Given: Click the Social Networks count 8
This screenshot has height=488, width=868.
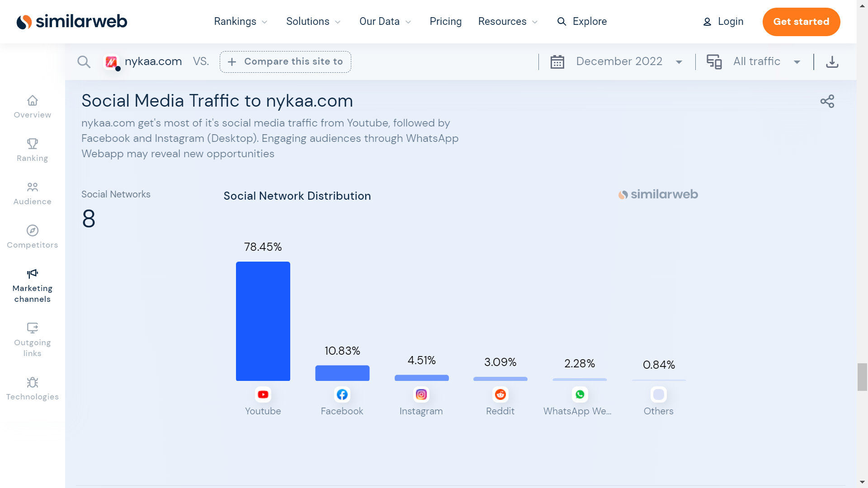Looking at the screenshot, I should click(89, 219).
